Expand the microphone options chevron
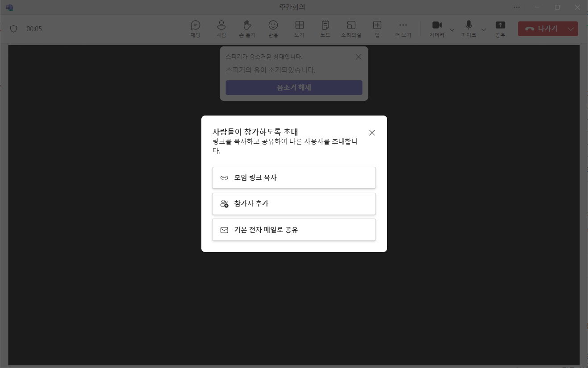The image size is (588, 368). click(484, 30)
